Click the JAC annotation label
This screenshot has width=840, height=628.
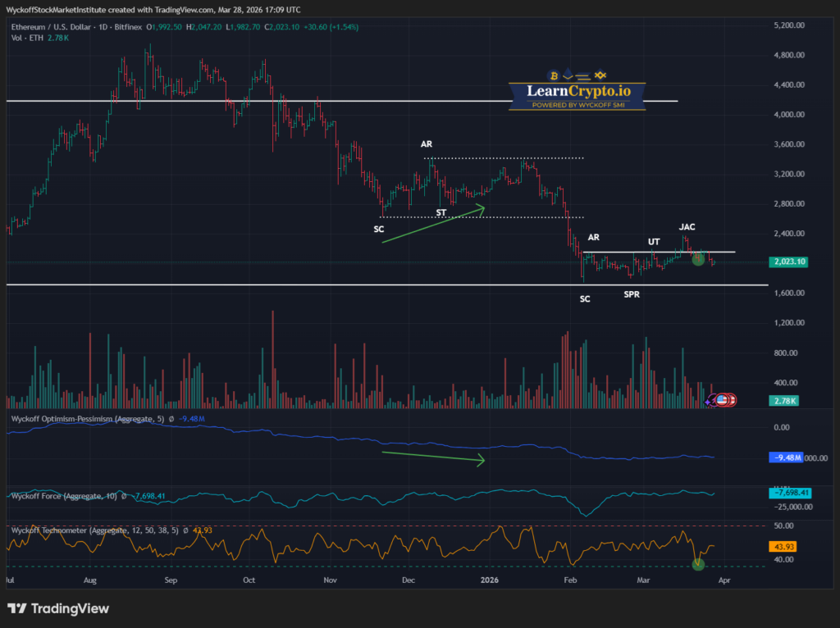click(x=687, y=226)
